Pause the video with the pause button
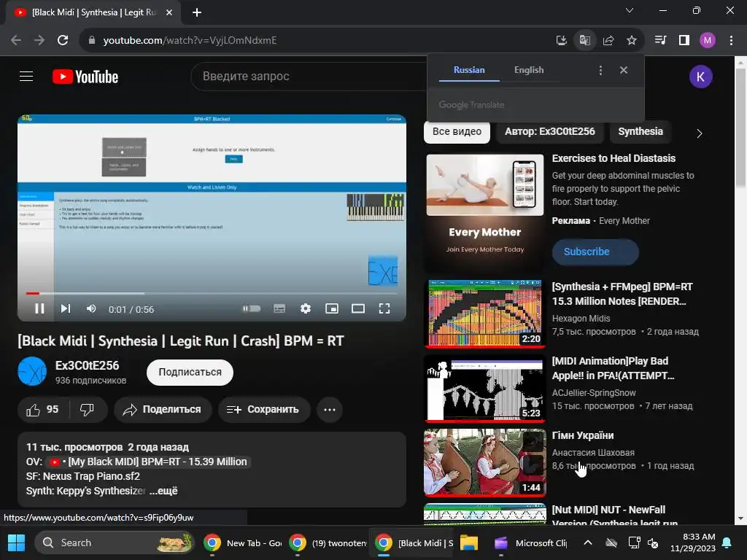This screenshot has height=560, width=747. point(39,309)
